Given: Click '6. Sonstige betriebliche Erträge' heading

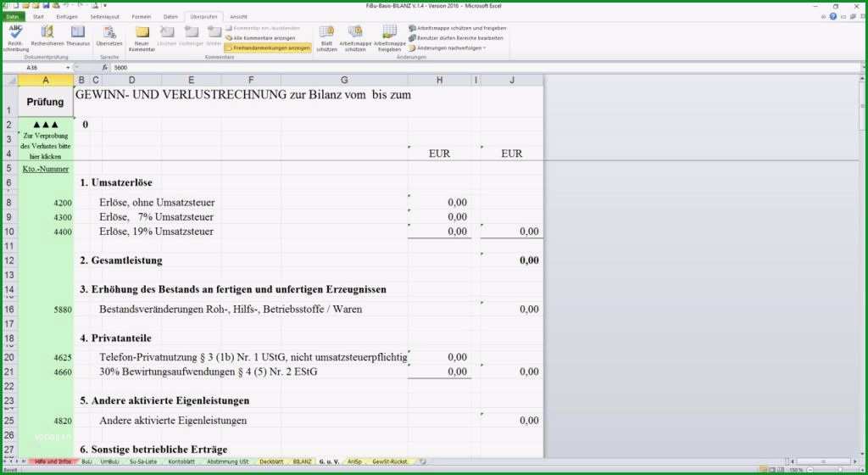Looking at the screenshot, I should (153, 449).
